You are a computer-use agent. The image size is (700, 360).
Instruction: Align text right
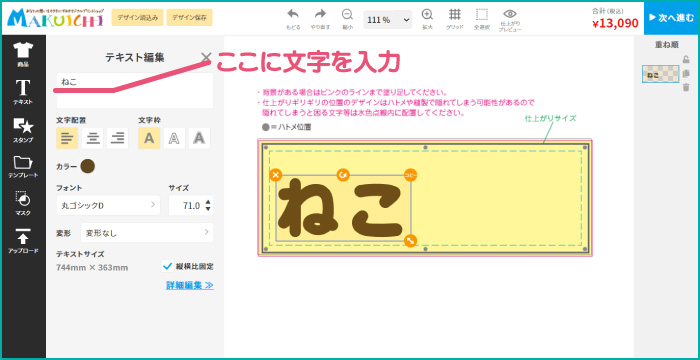pyautogui.click(x=117, y=138)
